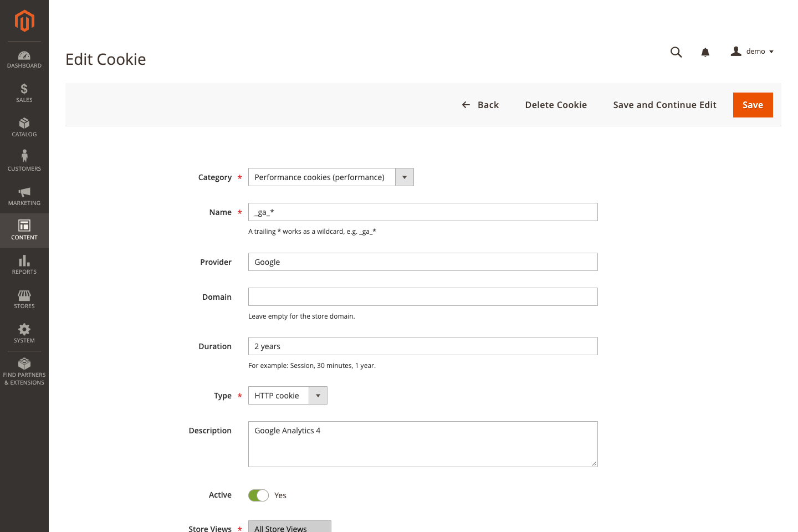Click the "For example: Session" duration hint
Screen dimensions: 798x532
pos(312,366)
